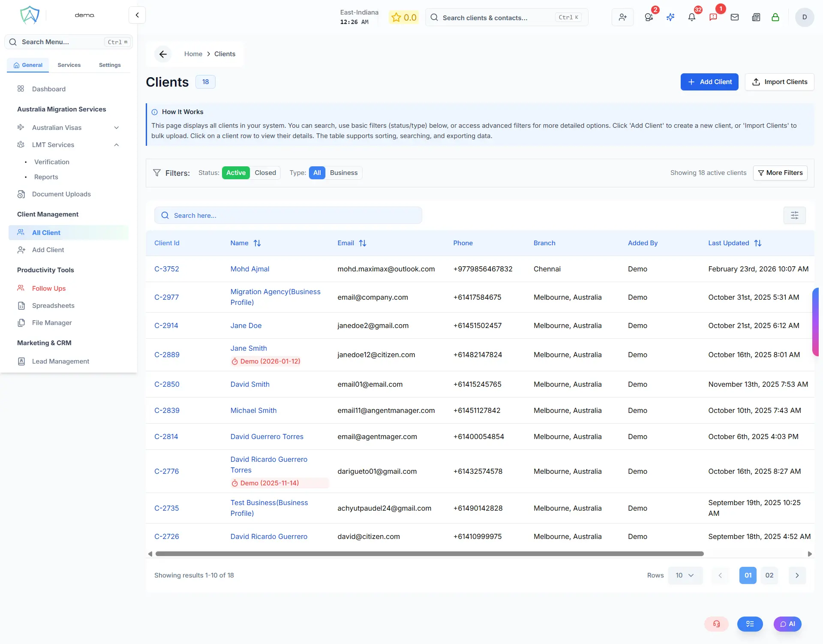Select the Business type filter
This screenshot has height=644, width=823.
(x=343, y=173)
